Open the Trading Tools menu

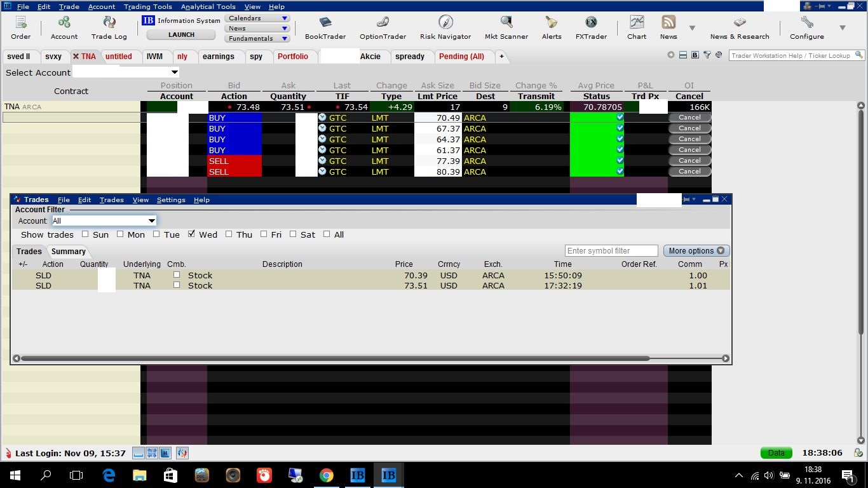point(148,6)
